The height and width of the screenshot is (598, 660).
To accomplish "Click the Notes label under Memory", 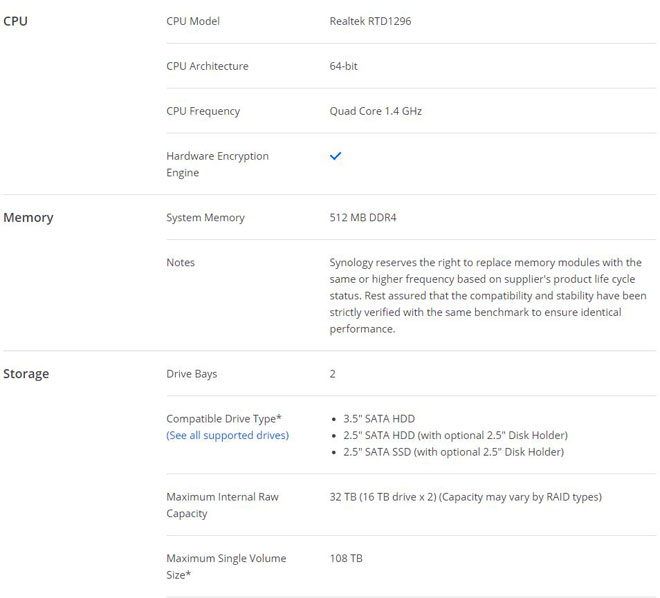I will pyautogui.click(x=181, y=263).
